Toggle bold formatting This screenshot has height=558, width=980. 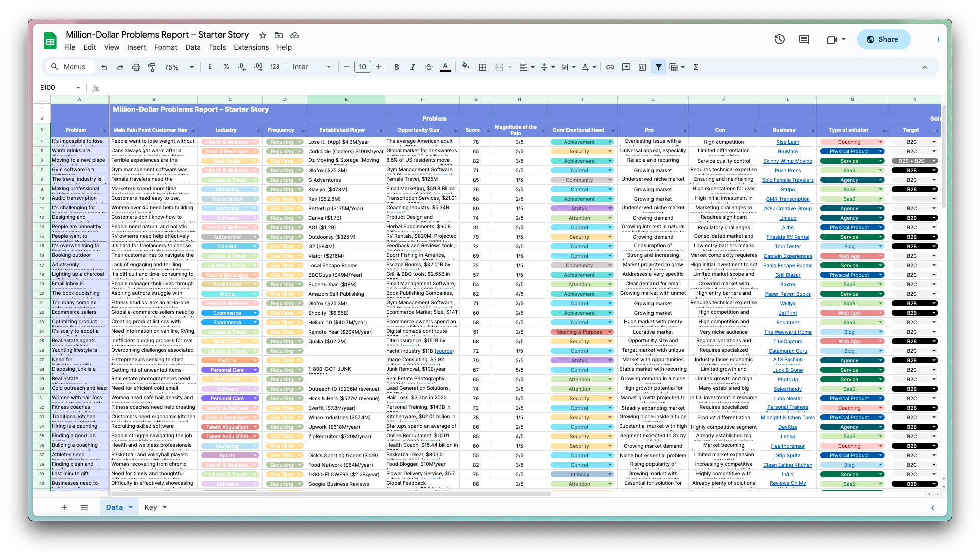pyautogui.click(x=397, y=67)
